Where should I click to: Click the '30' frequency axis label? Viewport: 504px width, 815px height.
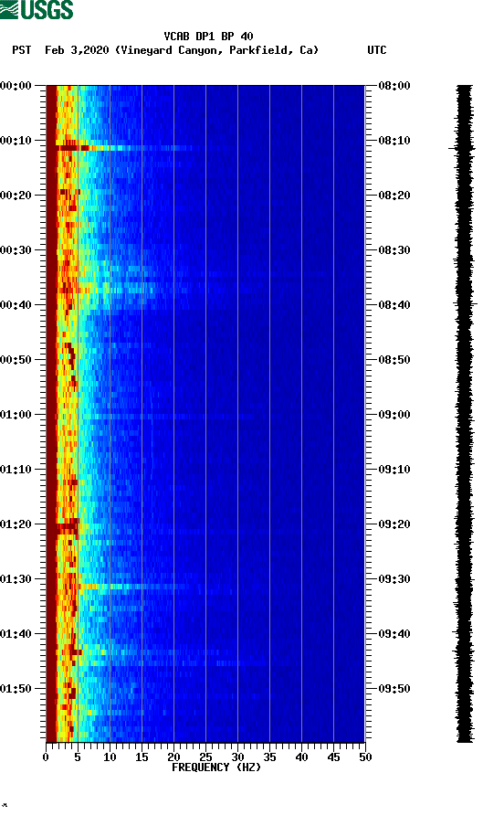(237, 757)
